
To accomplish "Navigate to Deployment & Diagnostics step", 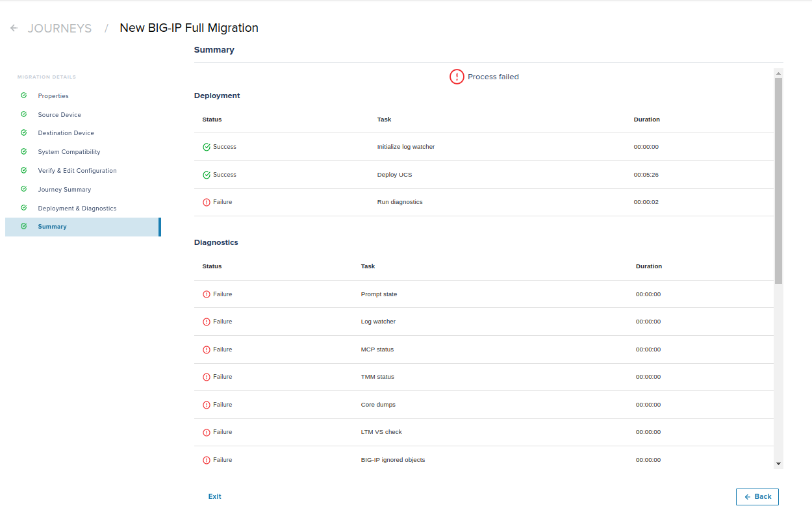I will point(77,209).
